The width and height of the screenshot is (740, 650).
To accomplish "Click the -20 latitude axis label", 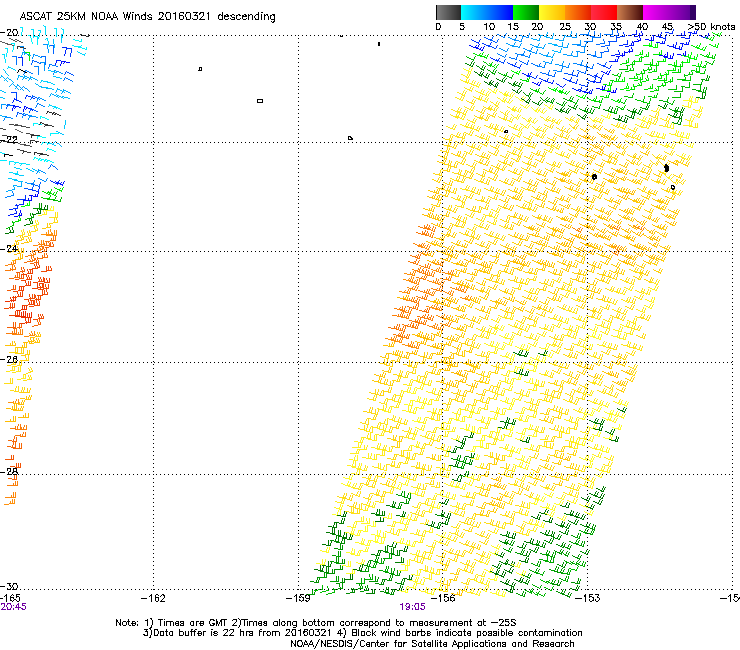I will click(9, 33).
